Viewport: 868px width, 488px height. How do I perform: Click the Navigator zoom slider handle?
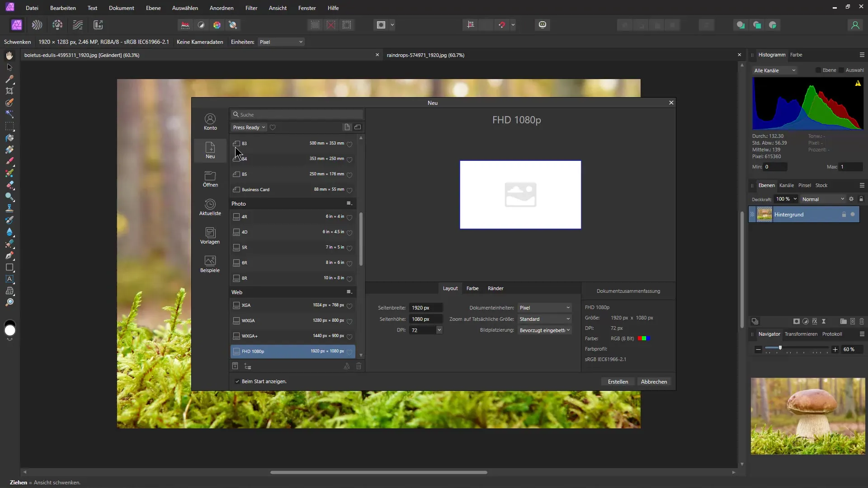point(780,348)
